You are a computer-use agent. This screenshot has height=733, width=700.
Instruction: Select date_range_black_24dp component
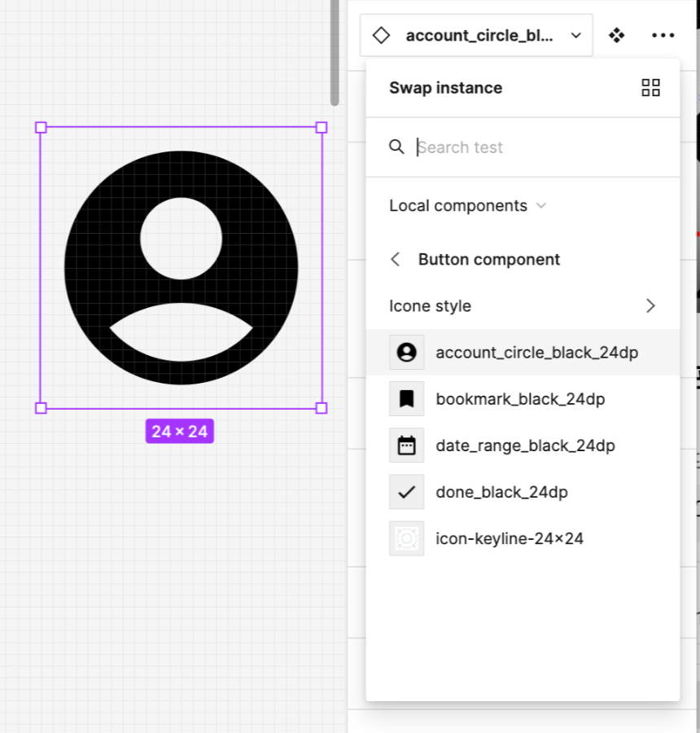point(523,445)
